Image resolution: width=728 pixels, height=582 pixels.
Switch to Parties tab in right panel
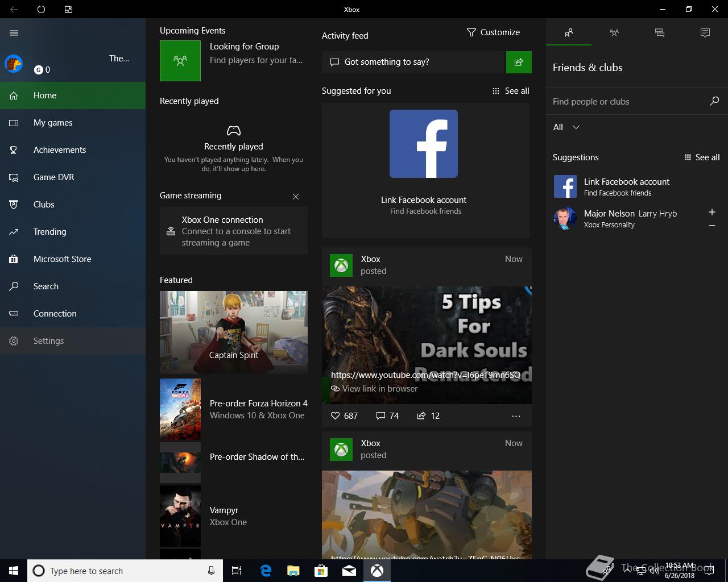click(x=614, y=33)
